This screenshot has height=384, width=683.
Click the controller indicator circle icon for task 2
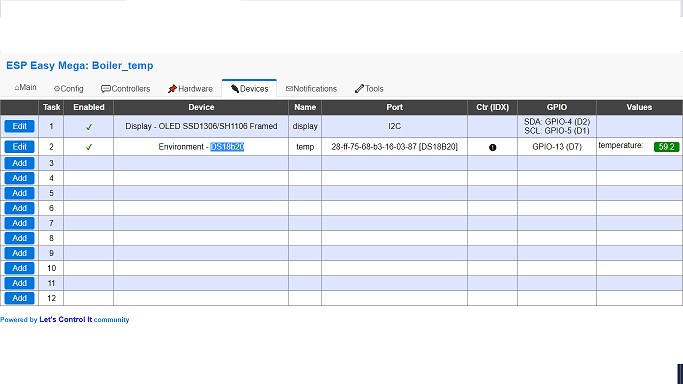(493, 148)
